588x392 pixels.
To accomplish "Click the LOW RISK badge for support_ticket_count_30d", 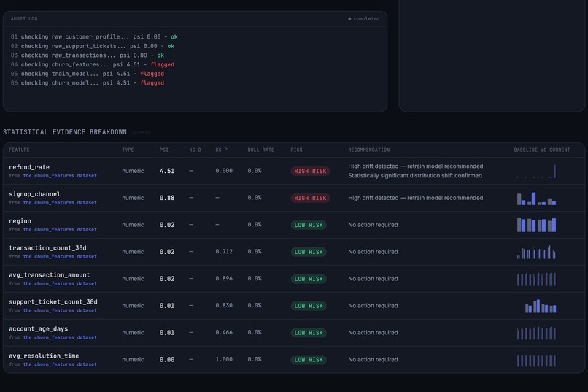I will tap(309, 306).
